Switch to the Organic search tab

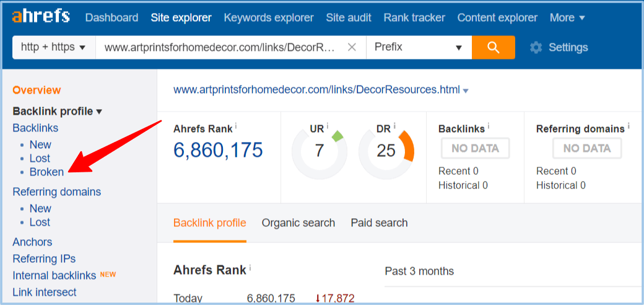coord(298,223)
